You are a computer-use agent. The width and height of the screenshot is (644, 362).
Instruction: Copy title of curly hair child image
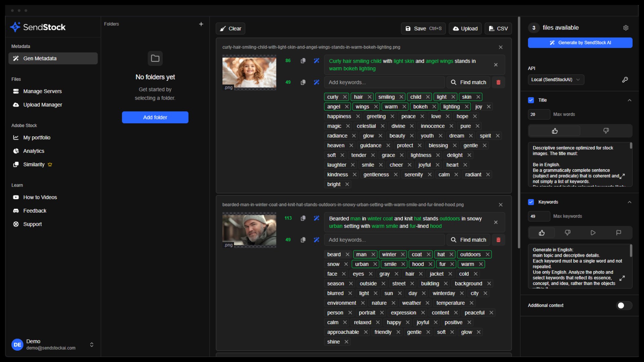point(303,61)
